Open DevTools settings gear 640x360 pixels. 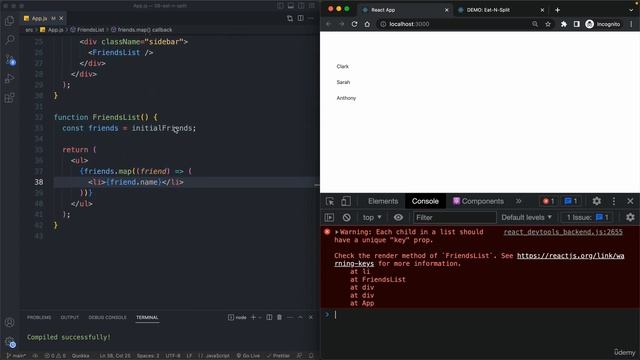coord(596,201)
